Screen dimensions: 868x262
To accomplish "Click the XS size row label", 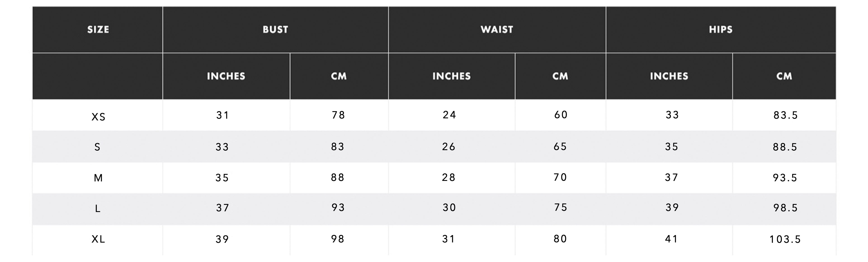I will tap(98, 117).
